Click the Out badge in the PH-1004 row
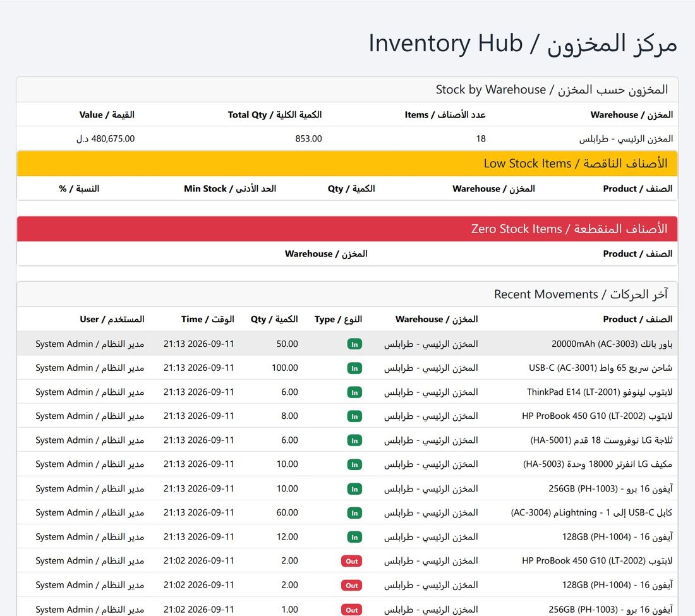This screenshot has height=616, width=695. [x=352, y=586]
